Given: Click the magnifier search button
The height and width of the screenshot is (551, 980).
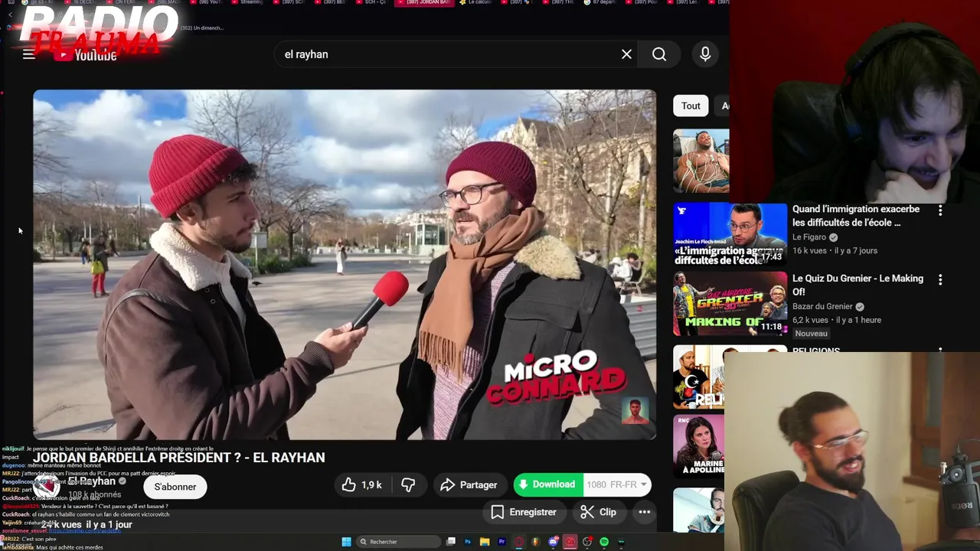Looking at the screenshot, I should pos(659,54).
